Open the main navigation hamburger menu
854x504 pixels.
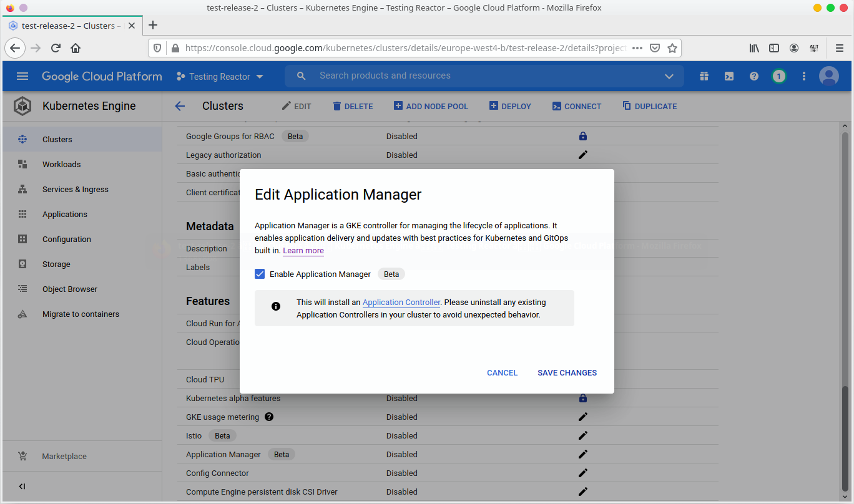(22, 76)
